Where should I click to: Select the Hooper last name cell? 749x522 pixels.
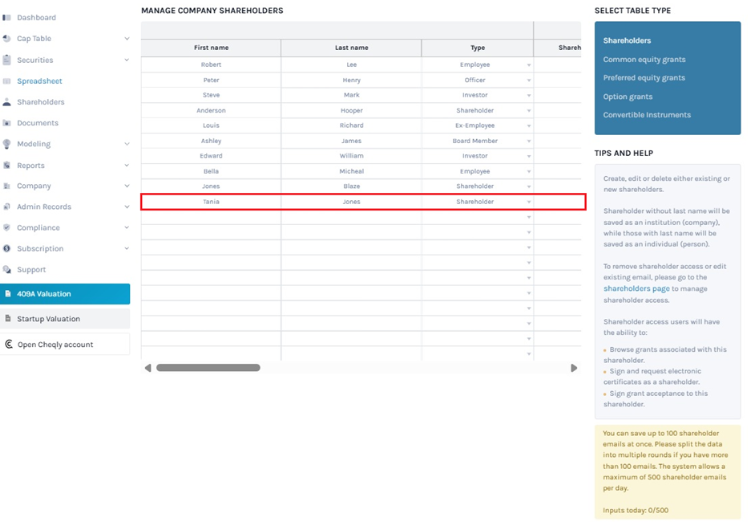(351, 110)
